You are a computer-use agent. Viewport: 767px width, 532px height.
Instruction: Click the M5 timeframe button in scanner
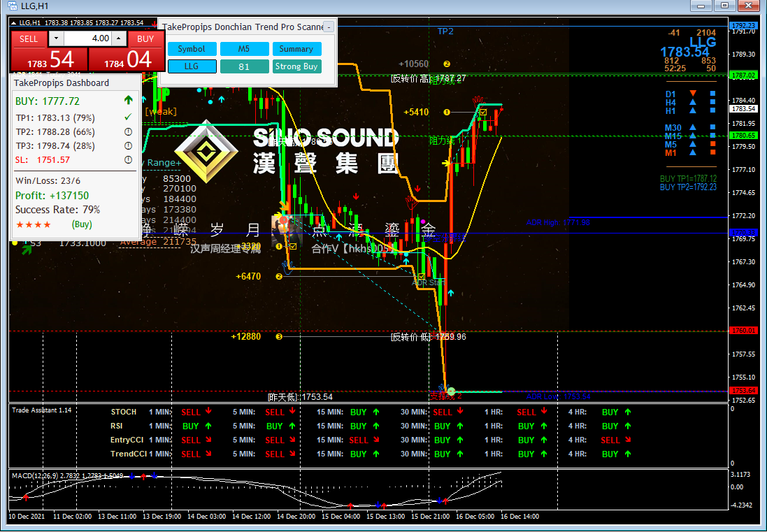click(244, 49)
